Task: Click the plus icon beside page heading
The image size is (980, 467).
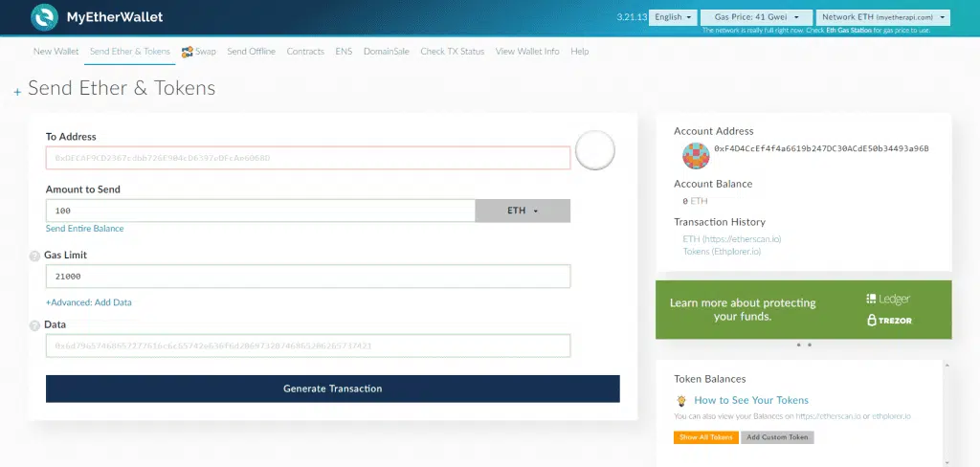Action: click(17, 93)
